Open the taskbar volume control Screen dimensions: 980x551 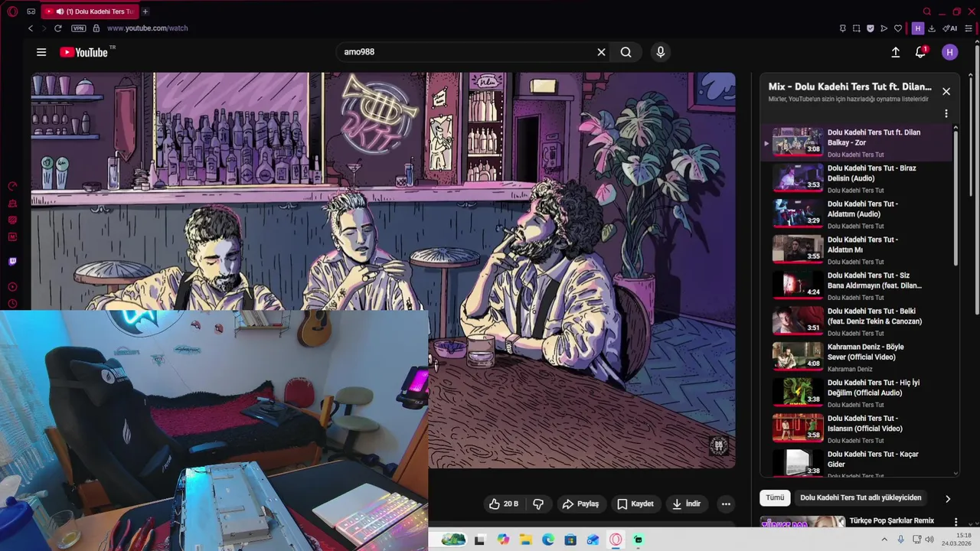click(929, 540)
